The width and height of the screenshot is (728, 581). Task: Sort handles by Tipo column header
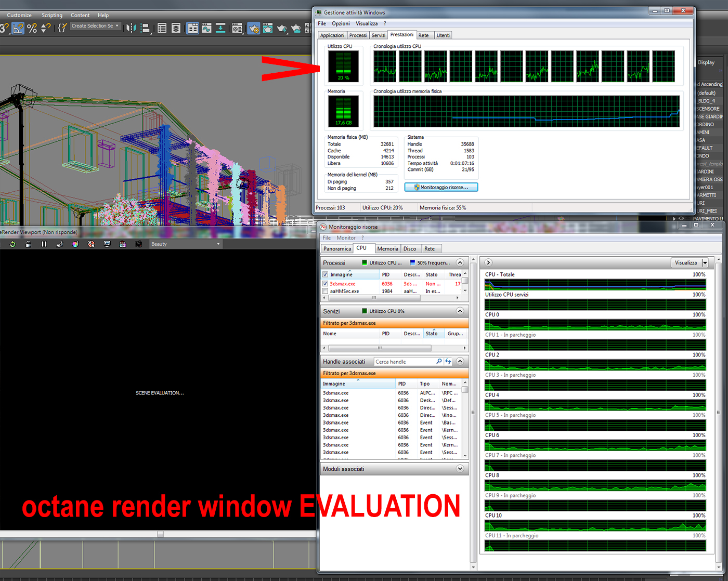(429, 384)
